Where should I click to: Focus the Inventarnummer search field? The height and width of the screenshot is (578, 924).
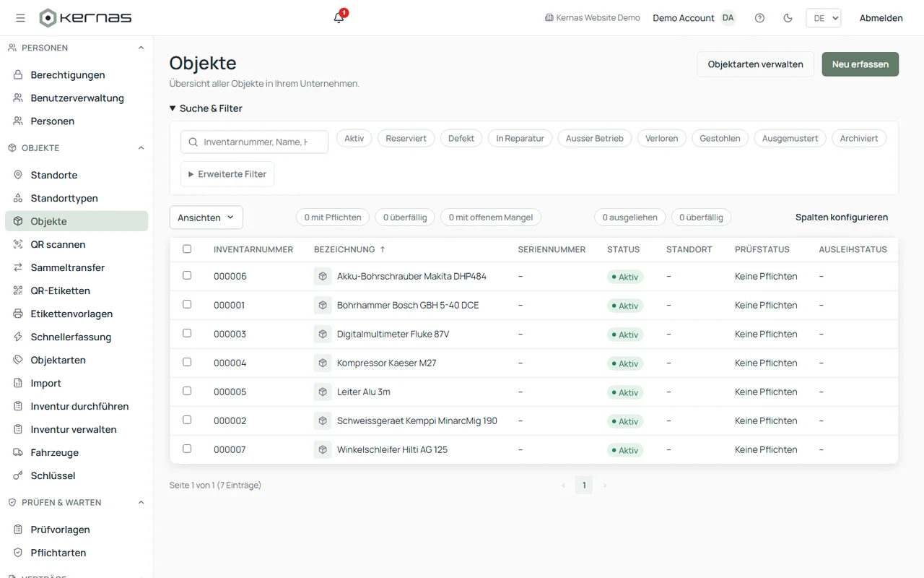pos(254,142)
